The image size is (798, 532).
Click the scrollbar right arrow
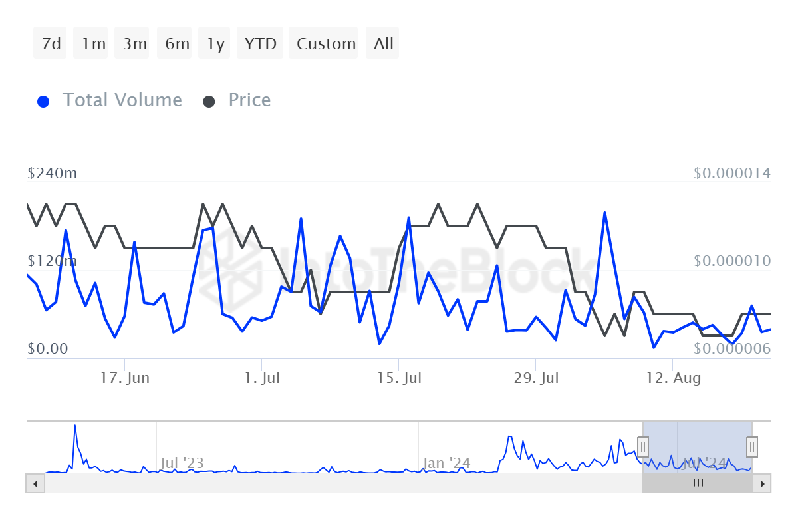point(763,483)
